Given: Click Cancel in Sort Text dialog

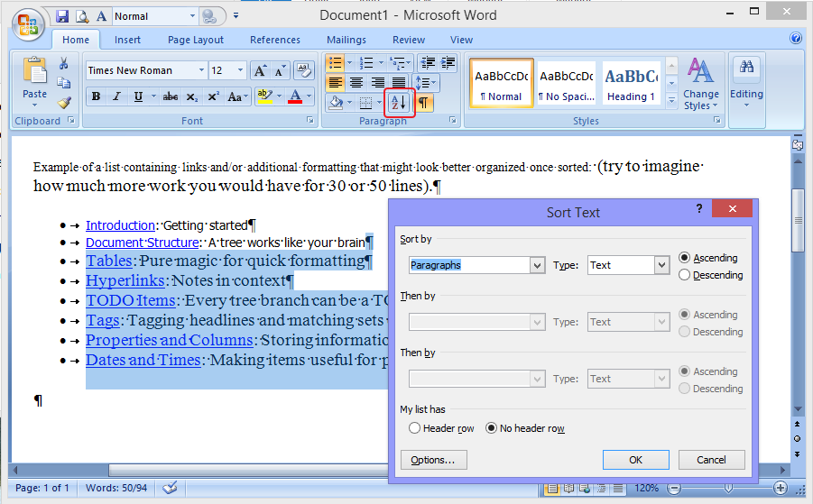Looking at the screenshot, I should click(x=711, y=460).
